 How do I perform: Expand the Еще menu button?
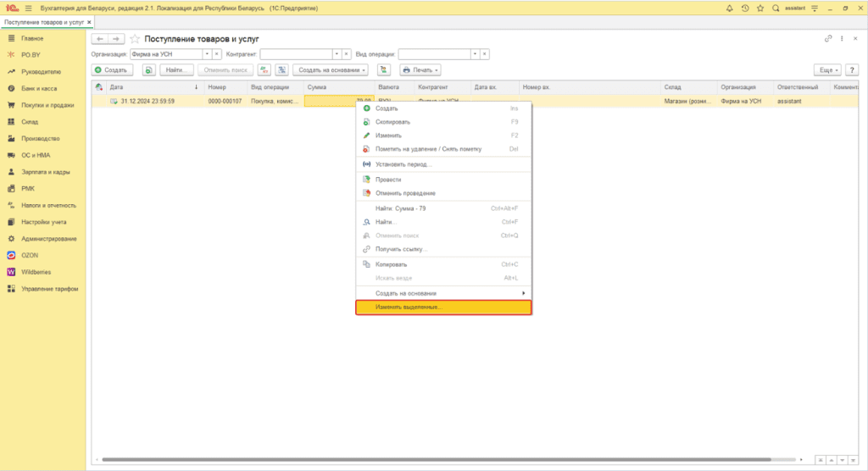click(826, 69)
